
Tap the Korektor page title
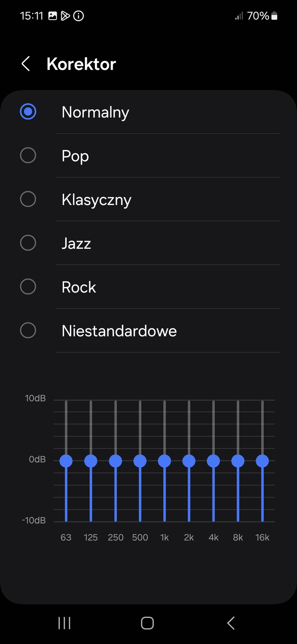click(x=81, y=64)
